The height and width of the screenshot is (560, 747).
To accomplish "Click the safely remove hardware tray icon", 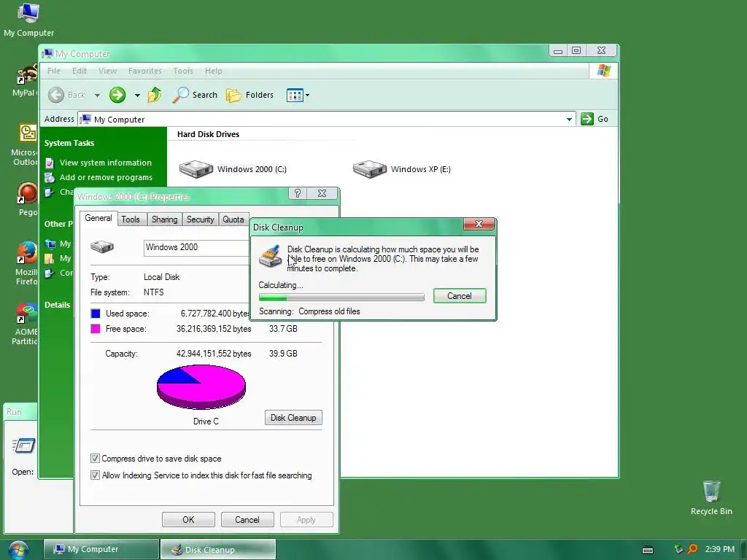I will click(678, 549).
